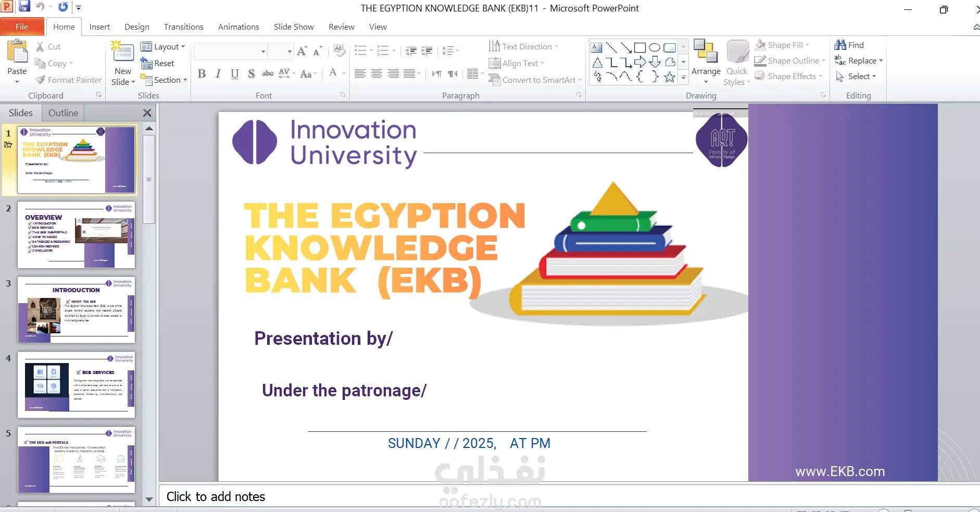
Task: Expand the Replace dropdown arrow
Action: tap(881, 60)
